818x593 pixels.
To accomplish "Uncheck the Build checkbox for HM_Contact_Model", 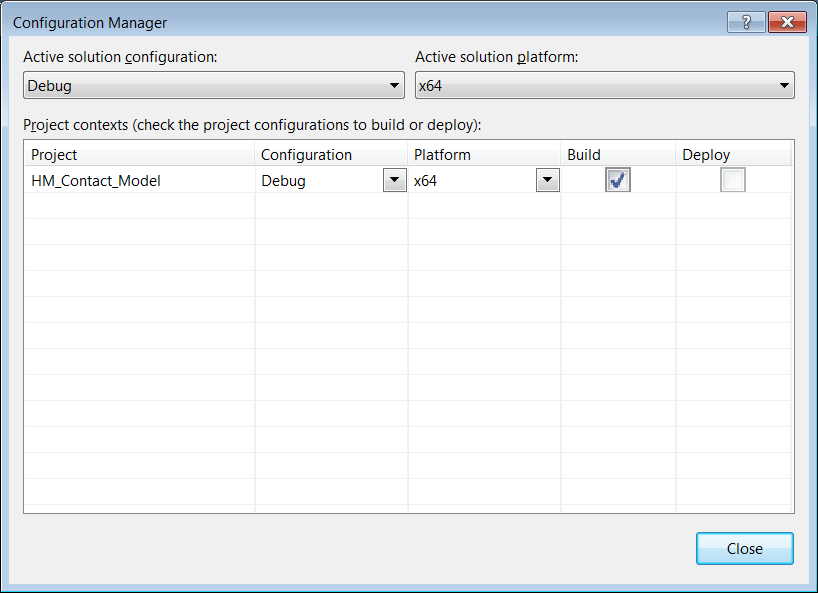I will point(618,180).
